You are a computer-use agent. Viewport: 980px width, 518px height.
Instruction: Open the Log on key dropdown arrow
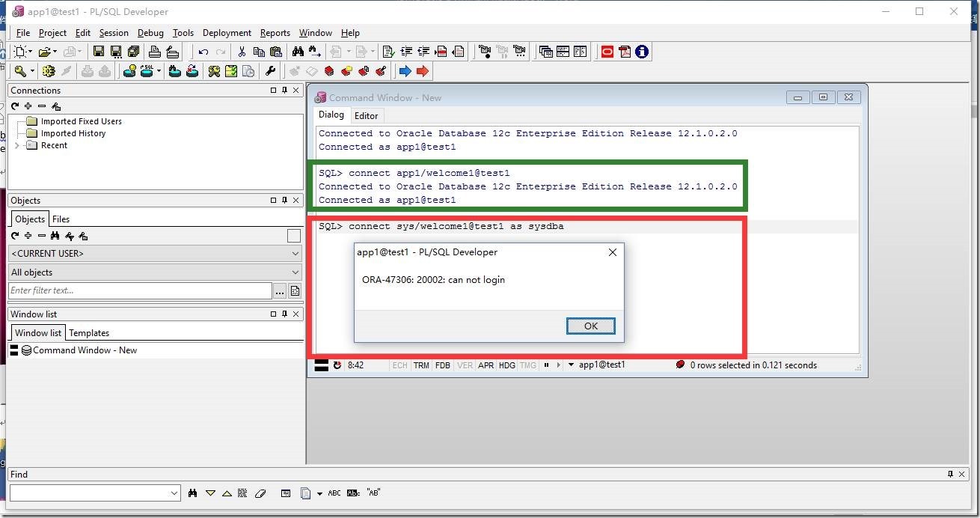pyautogui.click(x=32, y=71)
